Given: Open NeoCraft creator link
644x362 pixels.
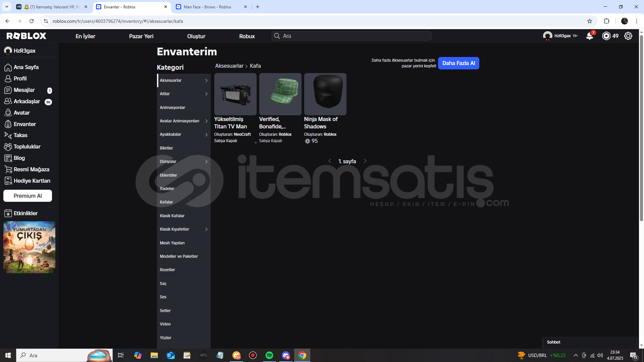Looking at the screenshot, I should [x=242, y=134].
